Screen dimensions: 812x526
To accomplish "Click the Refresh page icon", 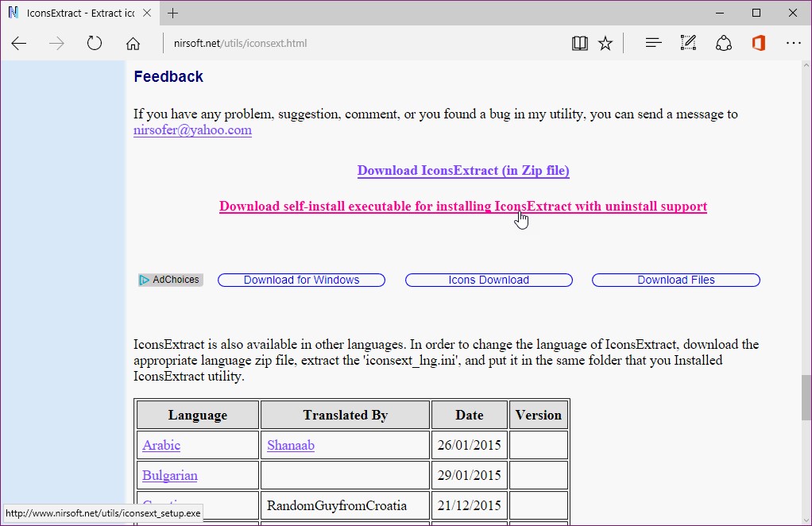I will pos(95,44).
